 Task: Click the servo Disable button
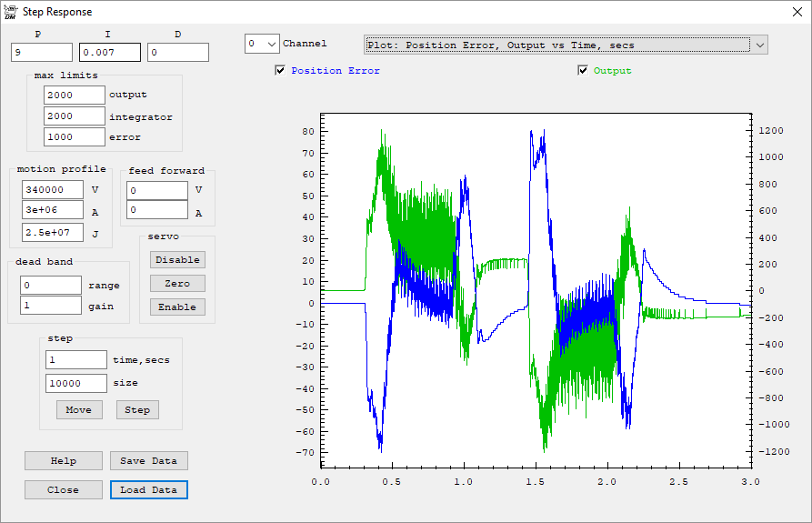(x=177, y=259)
